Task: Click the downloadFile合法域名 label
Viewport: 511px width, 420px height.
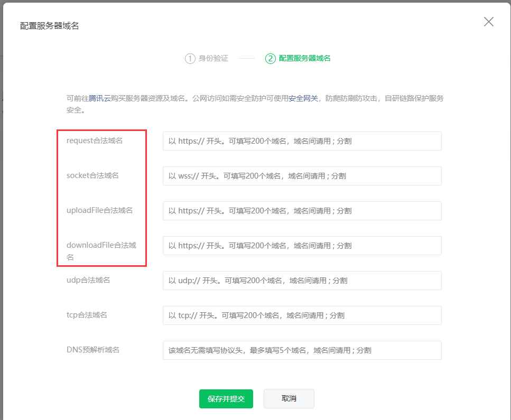Action: (x=101, y=251)
